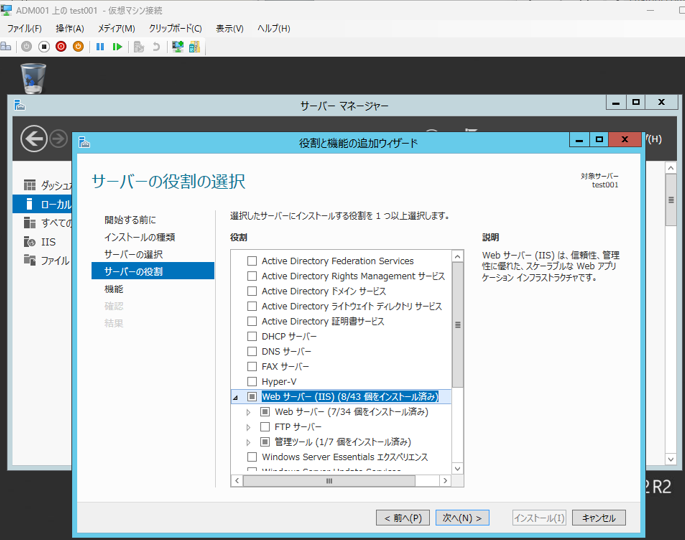Go to サーバーの選択 wizard step
This screenshot has width=685, height=540.
133,254
